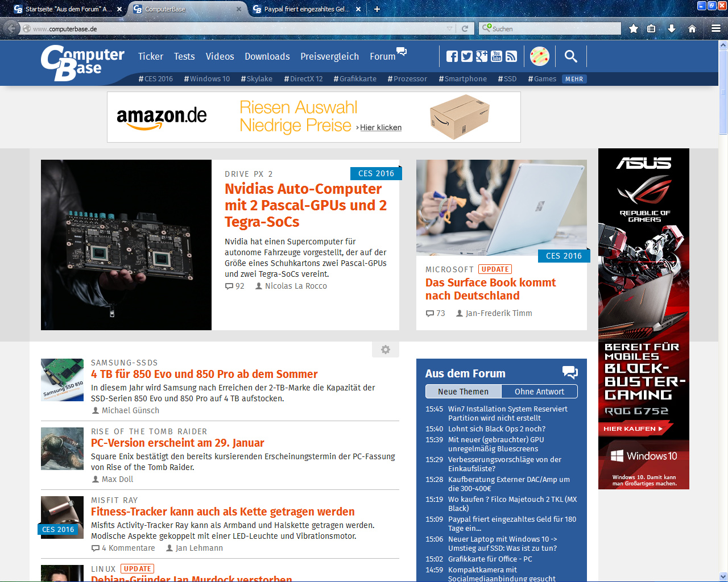
Task: Click Hier klicken in Amazon banner
Action: point(380,127)
